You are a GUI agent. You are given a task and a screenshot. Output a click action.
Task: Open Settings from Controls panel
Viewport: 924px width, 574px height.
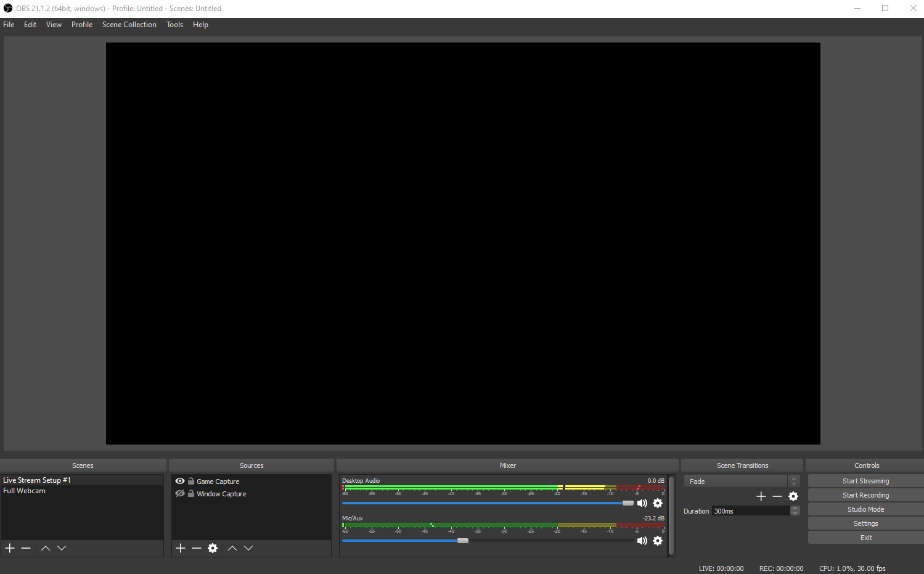(865, 523)
